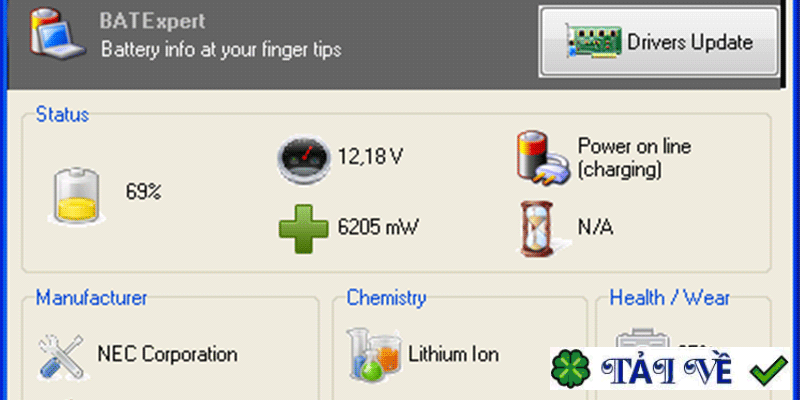
Task: Click the voltmeter gauge icon
Action: pos(304,159)
